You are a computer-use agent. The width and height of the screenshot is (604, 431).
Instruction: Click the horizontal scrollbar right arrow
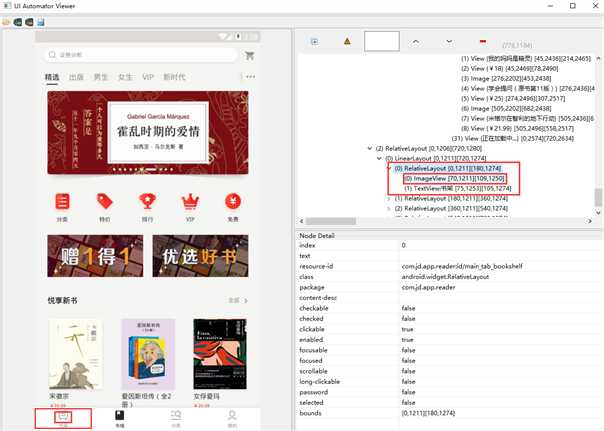590,221
